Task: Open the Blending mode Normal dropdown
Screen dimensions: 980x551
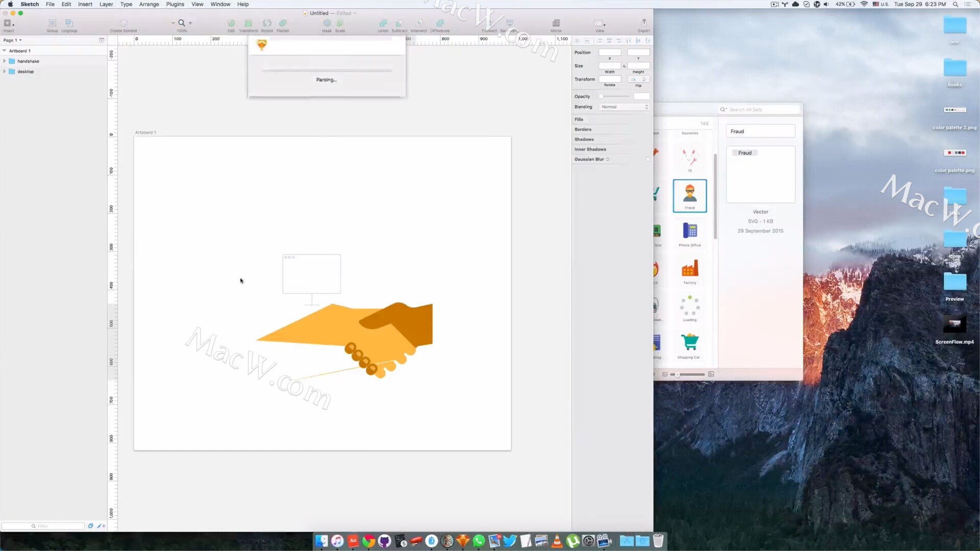Action: [624, 107]
